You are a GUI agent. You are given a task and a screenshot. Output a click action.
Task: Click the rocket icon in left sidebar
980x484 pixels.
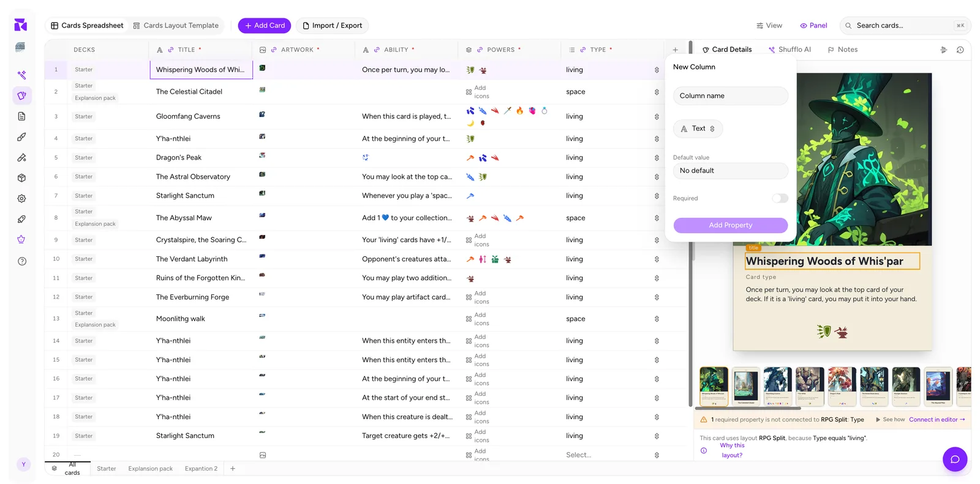point(21,219)
